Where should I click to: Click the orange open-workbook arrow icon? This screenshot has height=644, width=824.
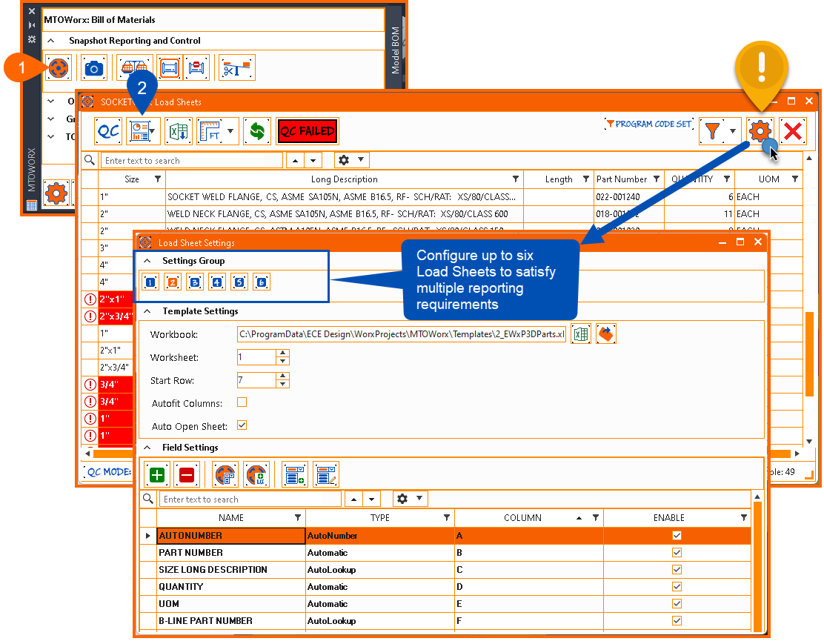606,333
